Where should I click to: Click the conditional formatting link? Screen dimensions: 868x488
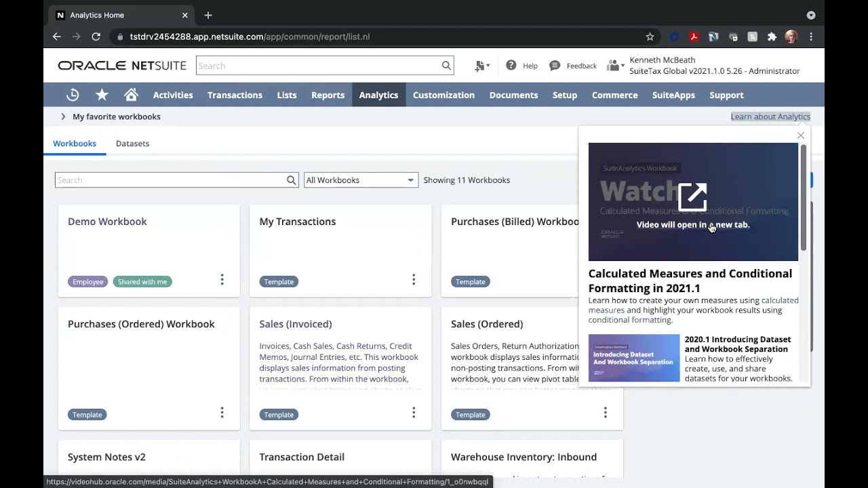click(x=630, y=320)
